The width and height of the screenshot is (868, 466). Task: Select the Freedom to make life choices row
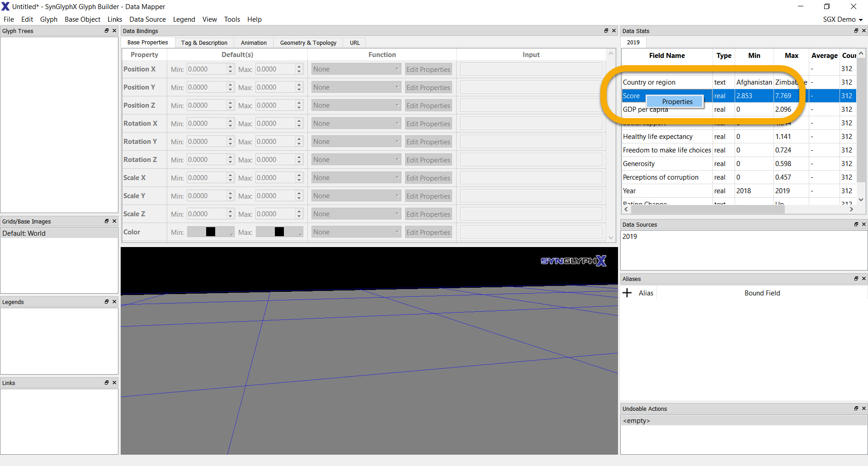pos(739,150)
